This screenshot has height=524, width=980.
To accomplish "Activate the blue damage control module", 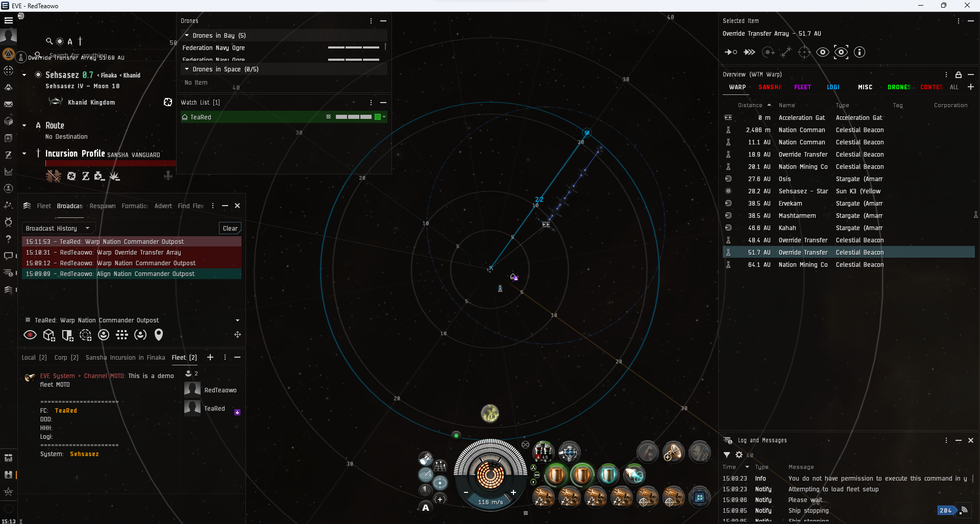I will pos(699,497).
